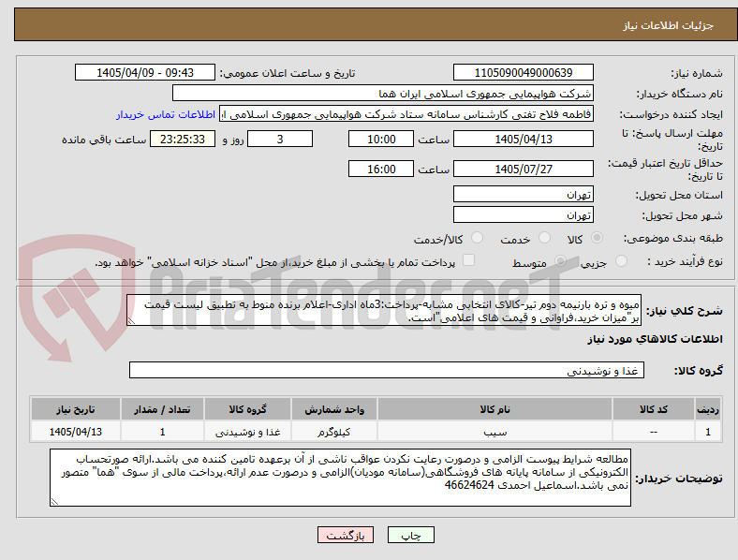Click the delivery province تهران field
This screenshot has height=560, width=738.
tap(524, 194)
